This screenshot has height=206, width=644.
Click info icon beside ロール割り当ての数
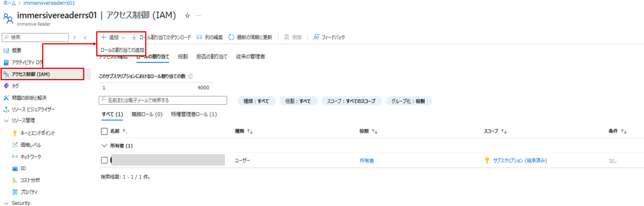point(191,76)
